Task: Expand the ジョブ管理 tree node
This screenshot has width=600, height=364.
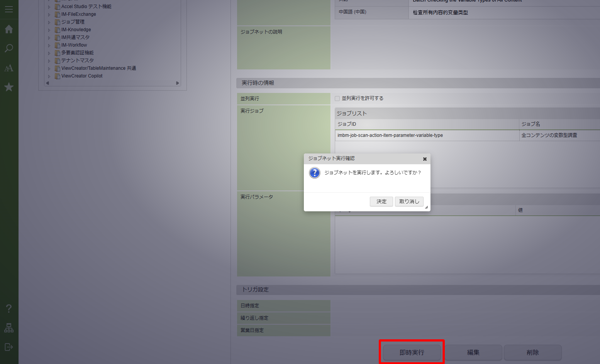Action: [x=49, y=22]
